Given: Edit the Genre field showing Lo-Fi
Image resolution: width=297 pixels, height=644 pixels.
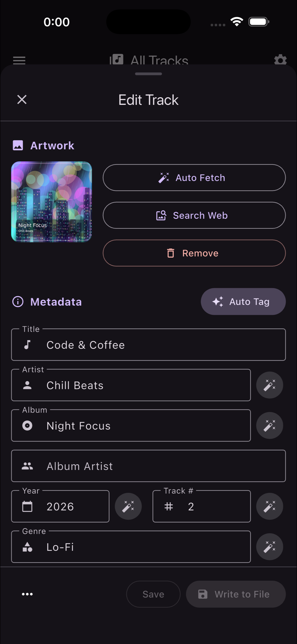Looking at the screenshot, I should tap(131, 547).
